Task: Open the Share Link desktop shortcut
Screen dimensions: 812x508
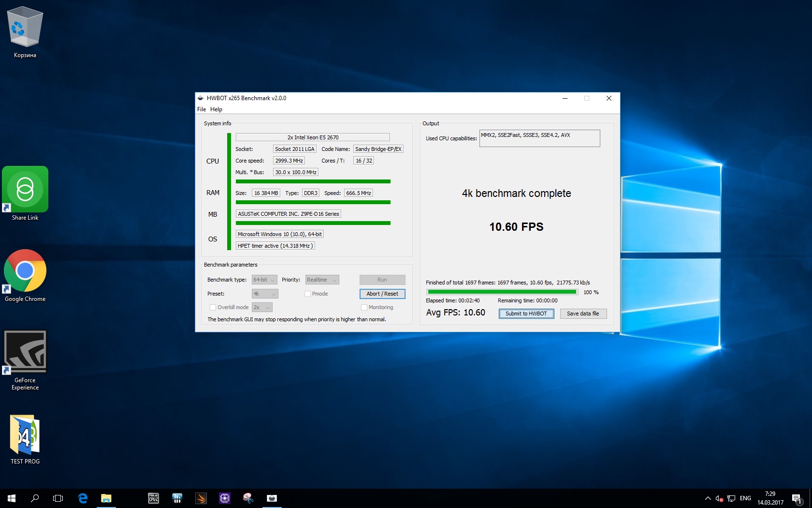Action: point(25,194)
